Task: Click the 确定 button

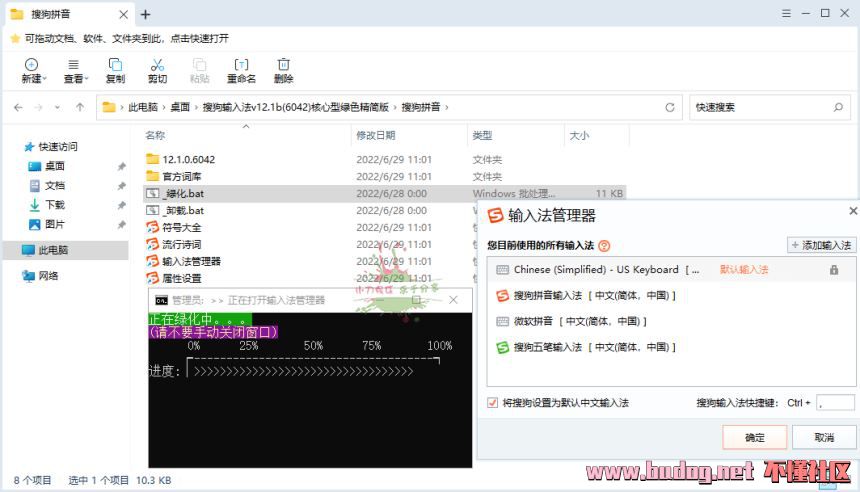Action: [755, 437]
